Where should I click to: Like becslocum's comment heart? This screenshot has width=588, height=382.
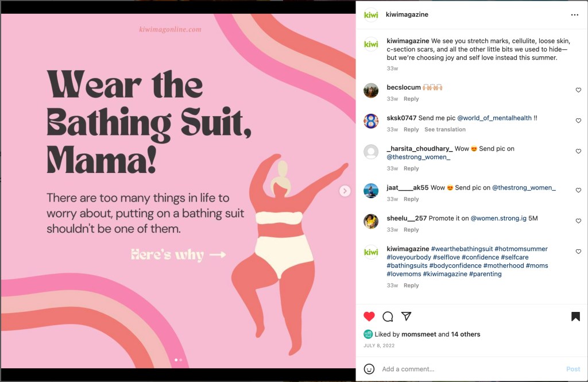point(578,90)
